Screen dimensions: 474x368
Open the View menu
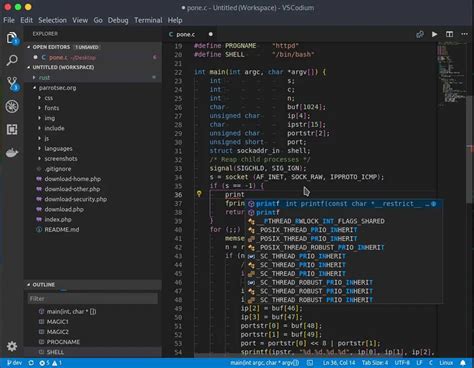click(80, 20)
